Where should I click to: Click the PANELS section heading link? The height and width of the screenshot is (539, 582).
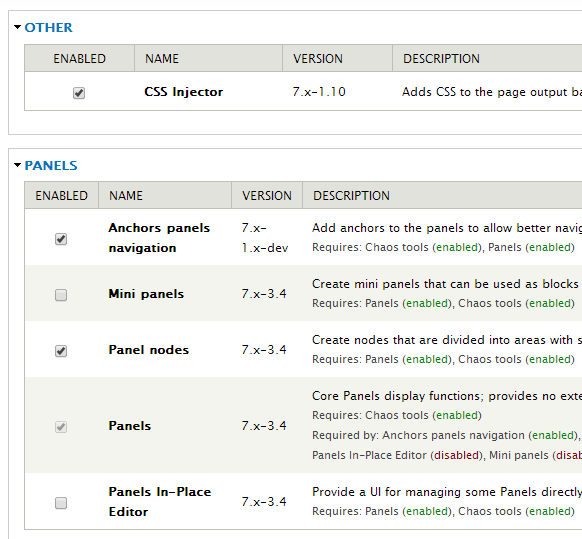tap(51, 166)
